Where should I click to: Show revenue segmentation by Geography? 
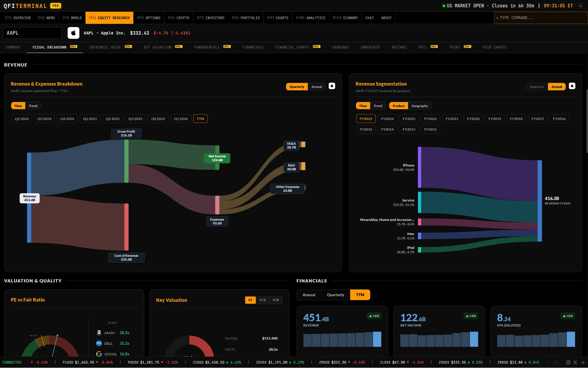(420, 106)
